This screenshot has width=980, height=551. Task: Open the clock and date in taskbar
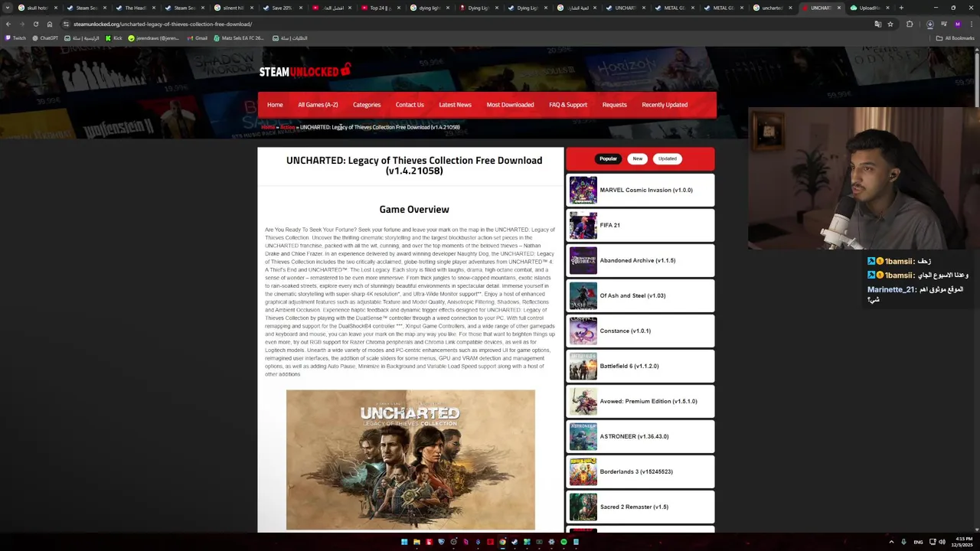point(962,542)
